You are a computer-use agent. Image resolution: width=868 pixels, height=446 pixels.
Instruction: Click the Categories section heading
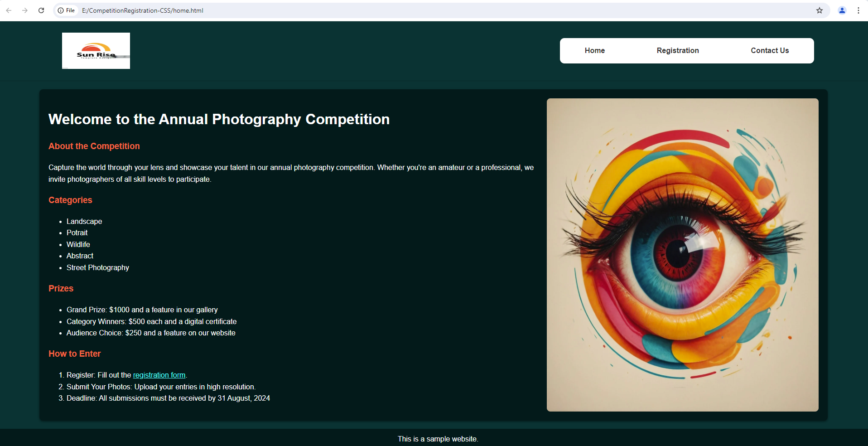coord(70,200)
